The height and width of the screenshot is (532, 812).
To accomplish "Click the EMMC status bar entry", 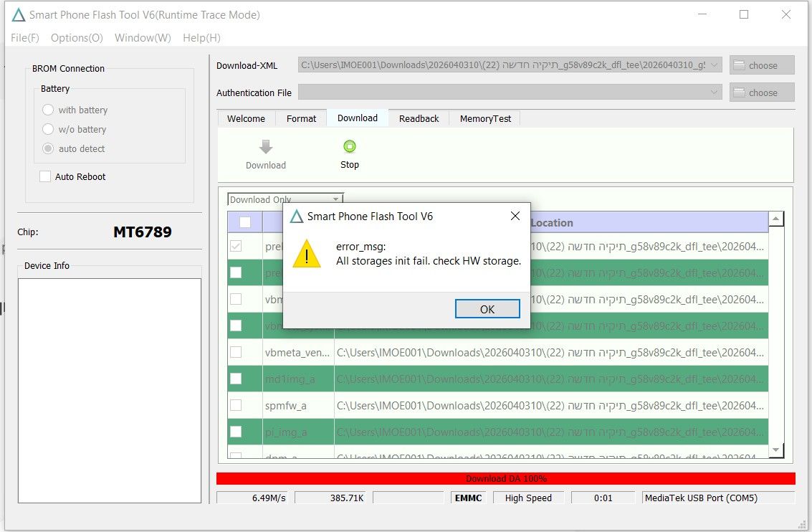I will (x=468, y=498).
